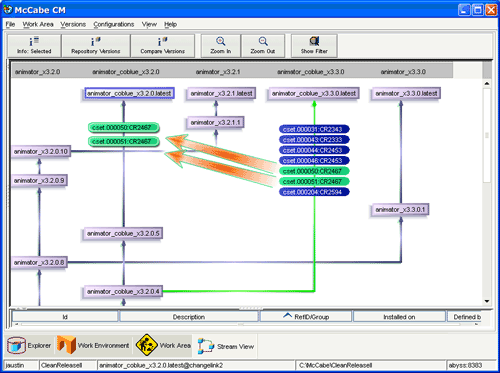500x373 pixels.
Task: Click stream header animator_coblue_x3.3.0
Action: (311, 72)
